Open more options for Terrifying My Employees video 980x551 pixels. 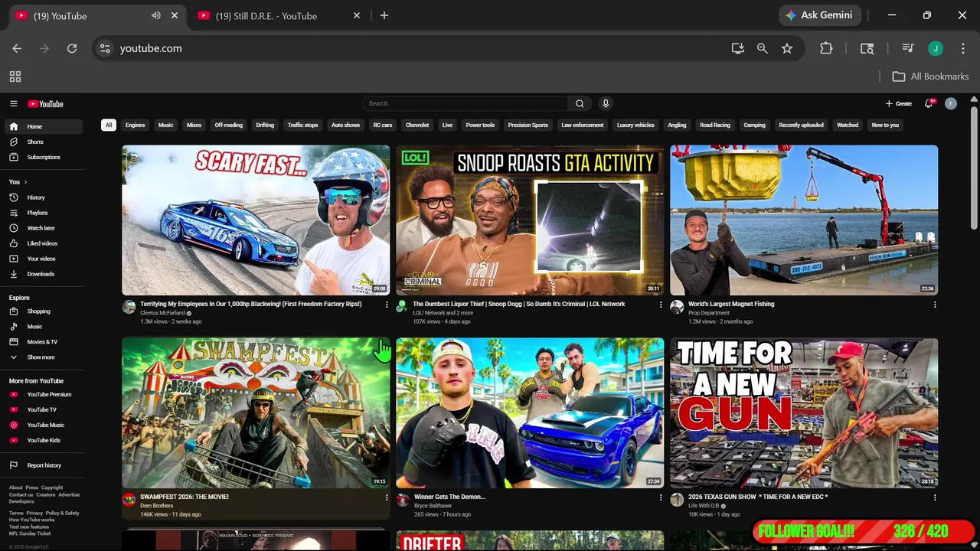pyautogui.click(x=387, y=305)
